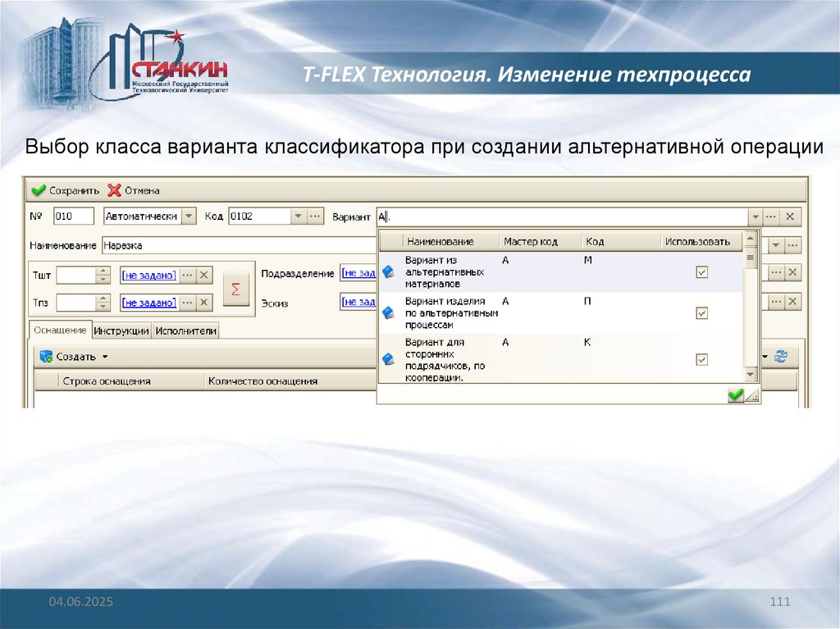The width and height of the screenshot is (840, 629).
Task: Open the dropdown arrow at the end of the Наименование row
Action: click(x=776, y=245)
